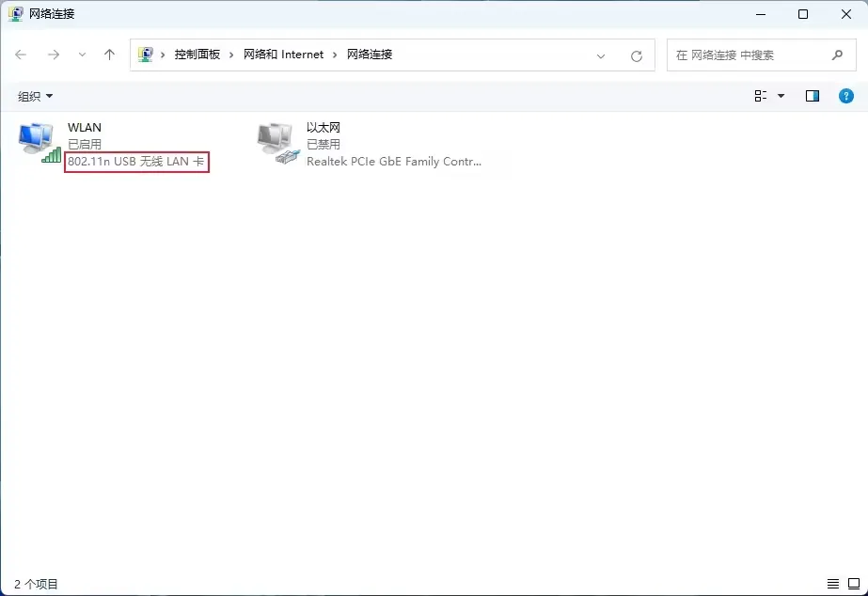The height and width of the screenshot is (596, 868).
Task: Change the view layout mode
Action: [x=760, y=95]
